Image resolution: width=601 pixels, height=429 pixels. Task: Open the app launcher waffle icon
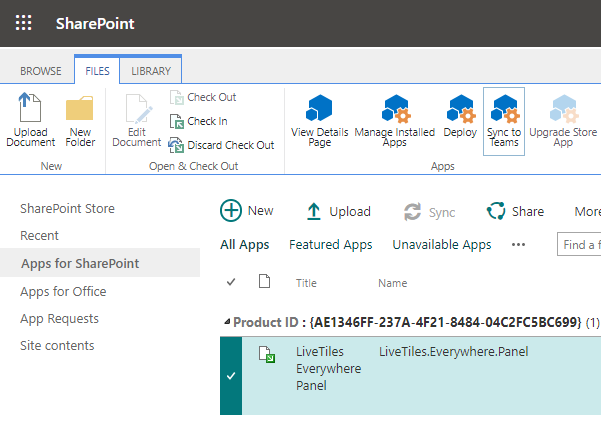point(23,23)
